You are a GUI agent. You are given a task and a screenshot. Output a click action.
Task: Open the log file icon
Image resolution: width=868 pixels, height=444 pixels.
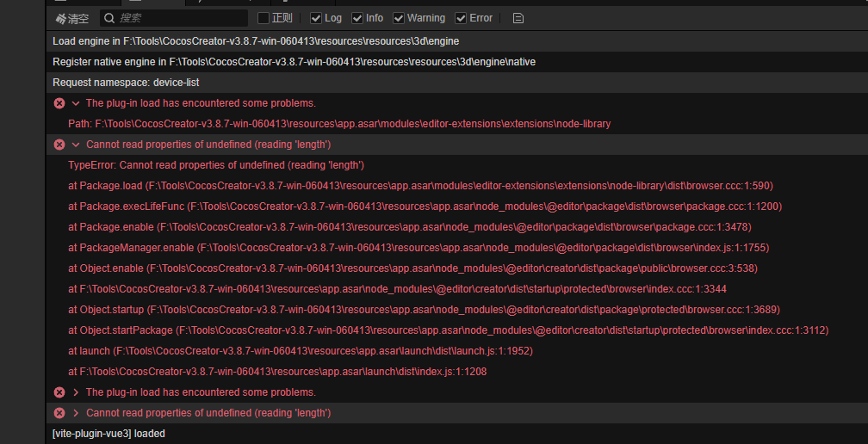[x=518, y=18]
